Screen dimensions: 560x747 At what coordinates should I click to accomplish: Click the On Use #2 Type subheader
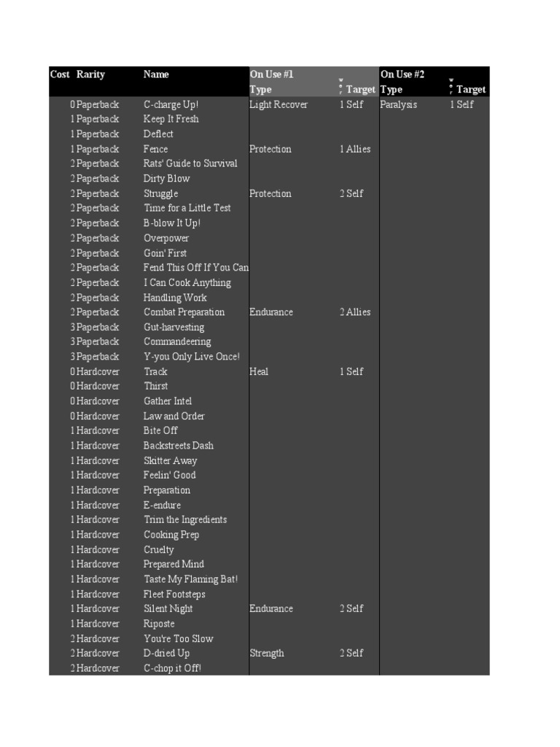pos(392,90)
